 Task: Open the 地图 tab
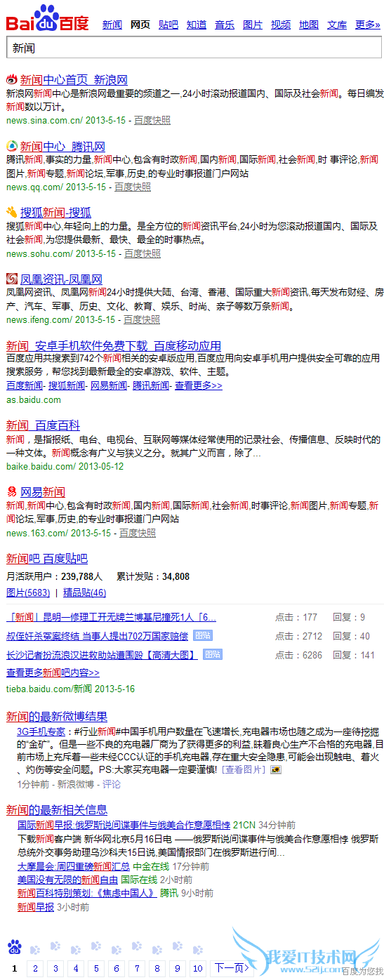click(x=309, y=25)
